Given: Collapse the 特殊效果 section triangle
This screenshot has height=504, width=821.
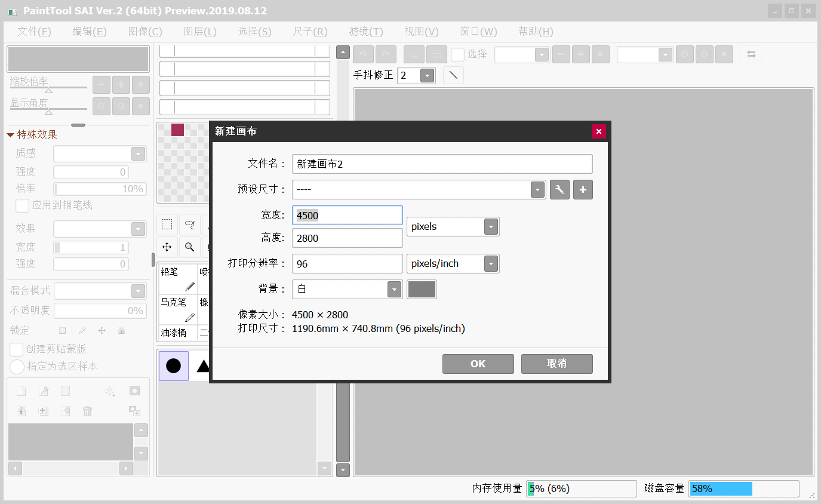Looking at the screenshot, I should click(10, 135).
